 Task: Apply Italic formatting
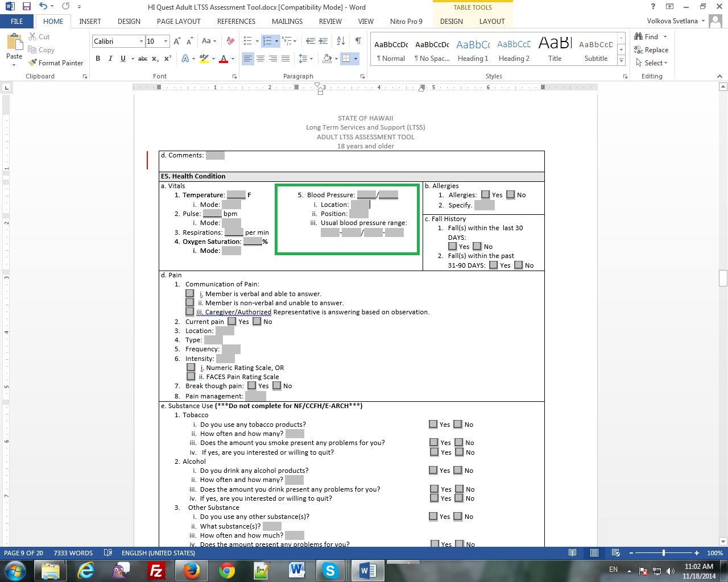point(110,59)
